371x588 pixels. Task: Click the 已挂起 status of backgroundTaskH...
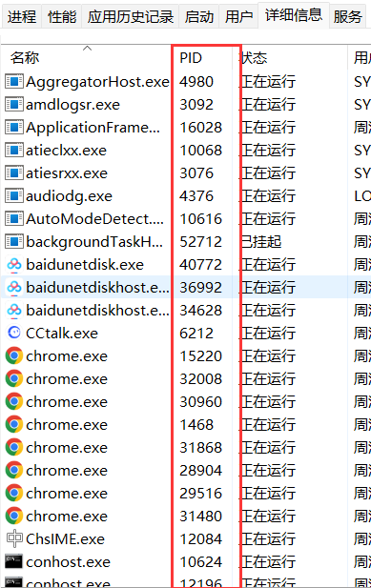261,242
